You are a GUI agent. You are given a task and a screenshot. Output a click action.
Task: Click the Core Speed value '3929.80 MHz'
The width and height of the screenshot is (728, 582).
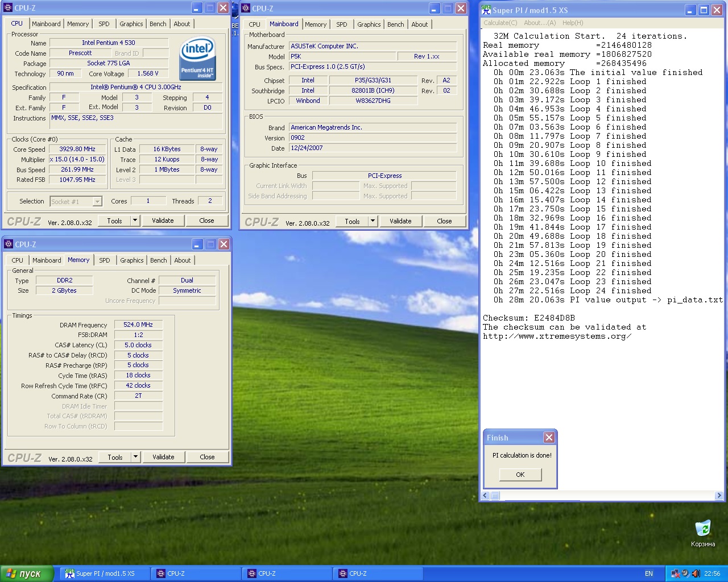click(77, 149)
